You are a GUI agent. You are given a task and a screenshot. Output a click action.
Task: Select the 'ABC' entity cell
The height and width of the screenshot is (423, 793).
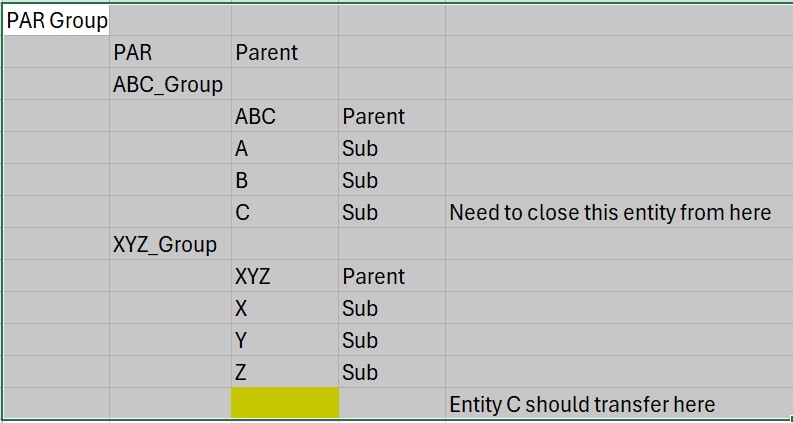(285, 116)
